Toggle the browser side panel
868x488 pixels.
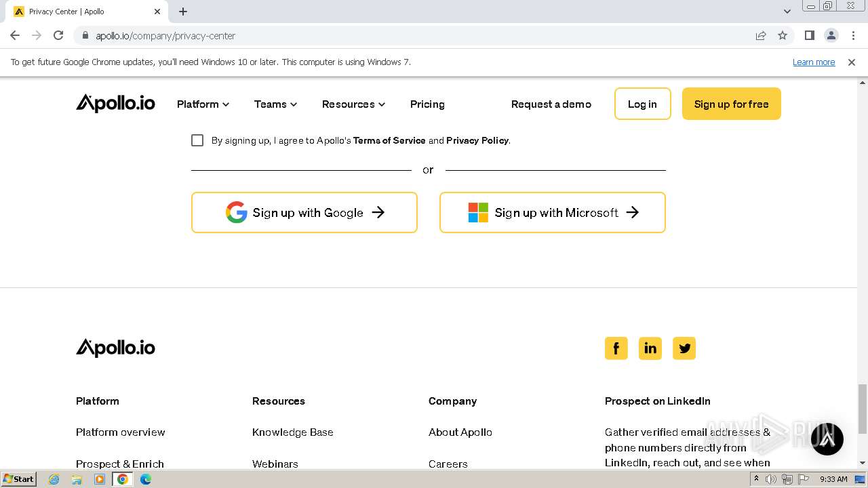(x=809, y=35)
